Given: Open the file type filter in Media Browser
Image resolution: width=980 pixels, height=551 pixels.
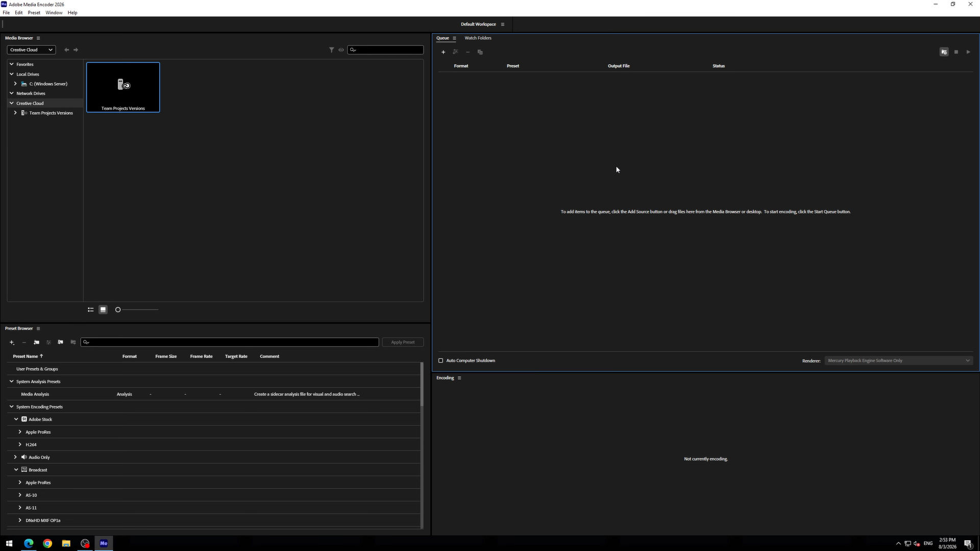Looking at the screenshot, I should click(x=331, y=50).
